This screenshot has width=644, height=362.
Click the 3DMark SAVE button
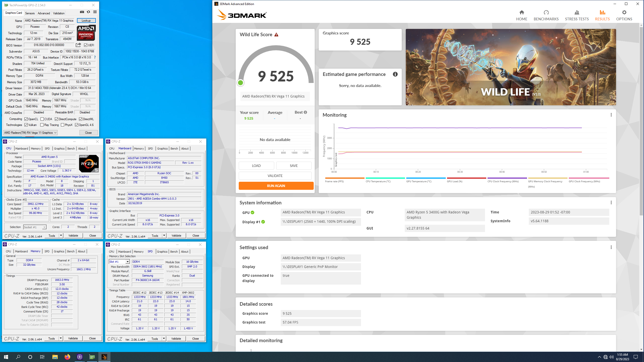(x=294, y=166)
